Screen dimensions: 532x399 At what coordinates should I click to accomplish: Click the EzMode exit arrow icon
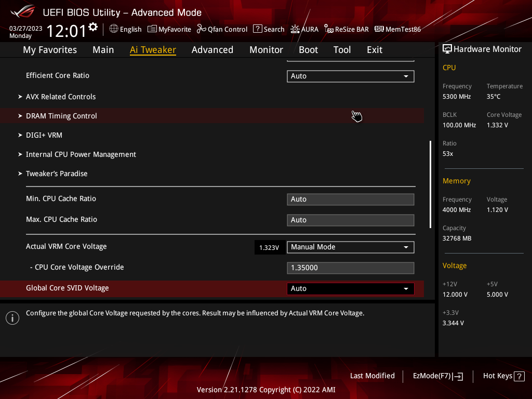pyautogui.click(x=458, y=376)
